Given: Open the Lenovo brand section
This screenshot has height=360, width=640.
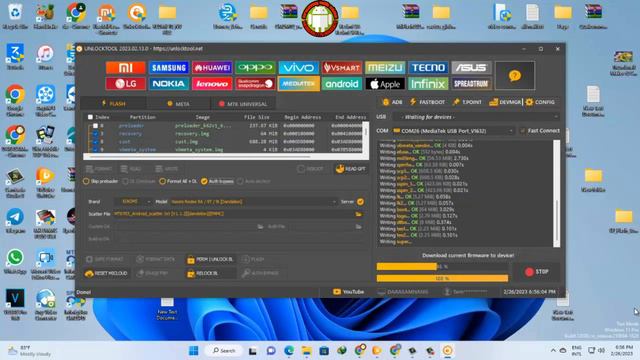Looking at the screenshot, I should click(x=212, y=84).
